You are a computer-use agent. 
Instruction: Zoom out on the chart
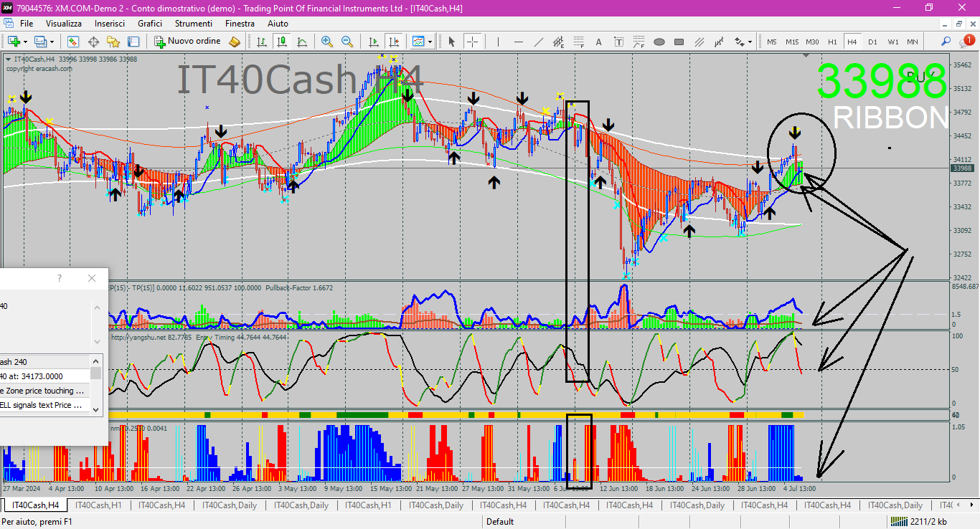(x=347, y=42)
